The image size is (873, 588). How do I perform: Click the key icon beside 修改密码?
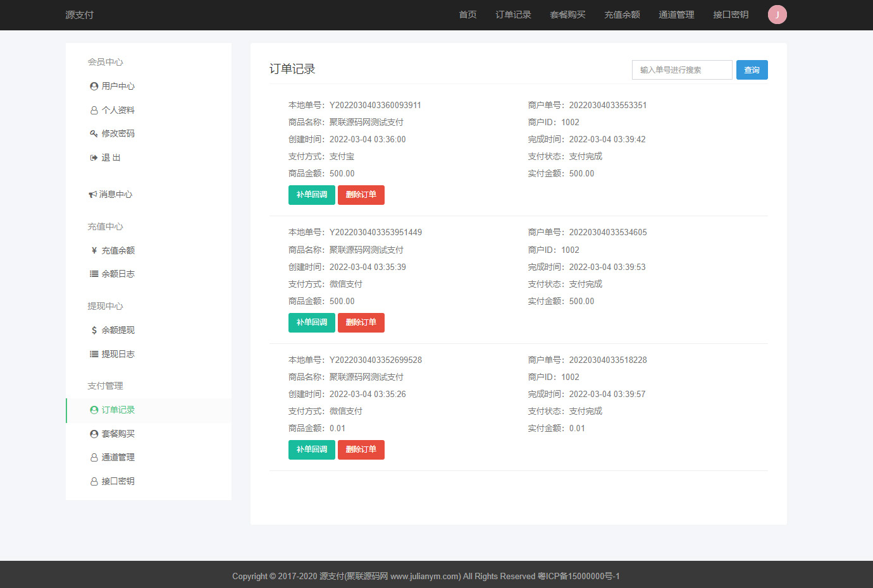pyautogui.click(x=94, y=133)
